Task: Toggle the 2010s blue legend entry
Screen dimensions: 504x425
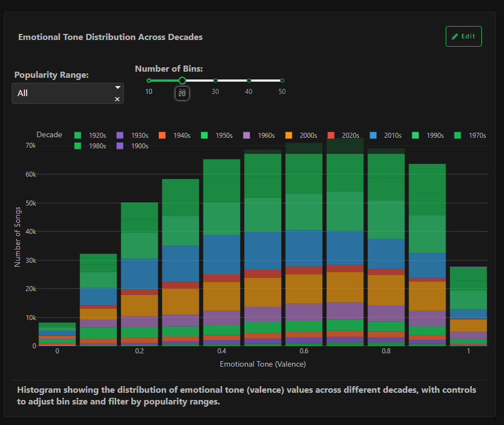Action: 386,135
